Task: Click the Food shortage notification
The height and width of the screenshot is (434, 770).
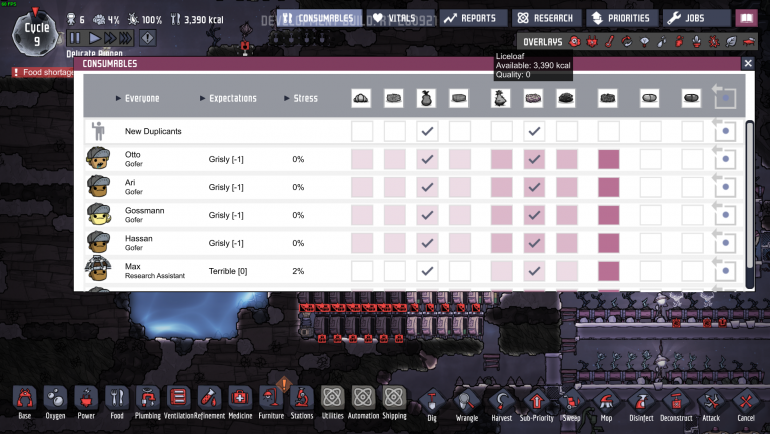Action: 43,72
